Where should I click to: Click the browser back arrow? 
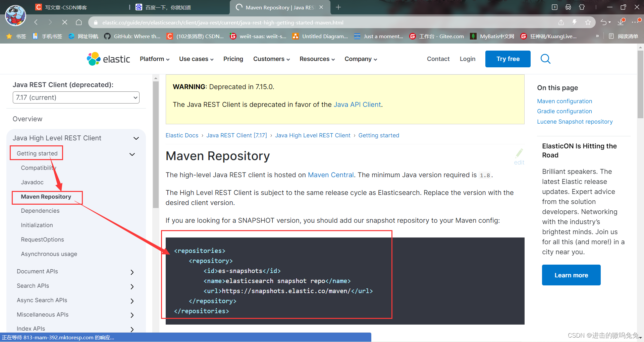coord(36,22)
